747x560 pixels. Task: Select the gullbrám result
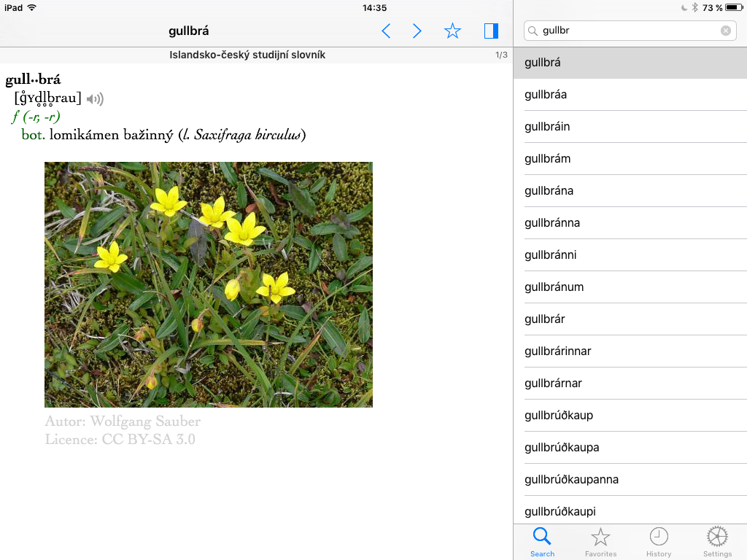click(630, 158)
